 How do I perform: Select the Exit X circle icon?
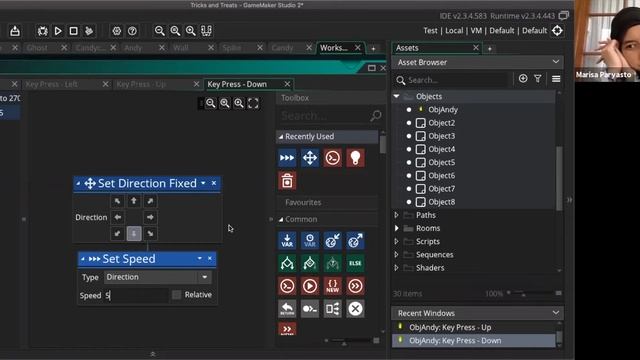(x=355, y=309)
